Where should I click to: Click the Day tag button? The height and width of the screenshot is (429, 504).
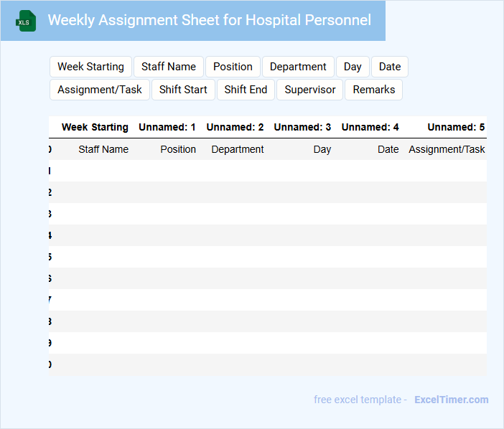click(353, 67)
